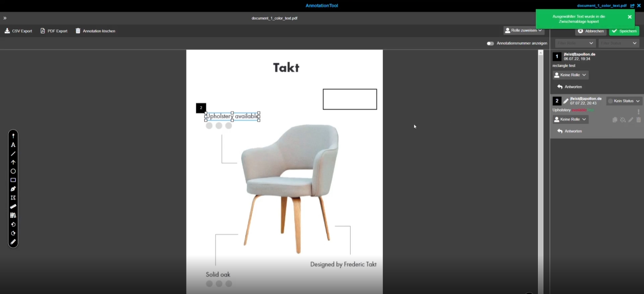The height and width of the screenshot is (294, 644).
Task: Select annotation number 2 badge in comments panel
Action: (557, 101)
